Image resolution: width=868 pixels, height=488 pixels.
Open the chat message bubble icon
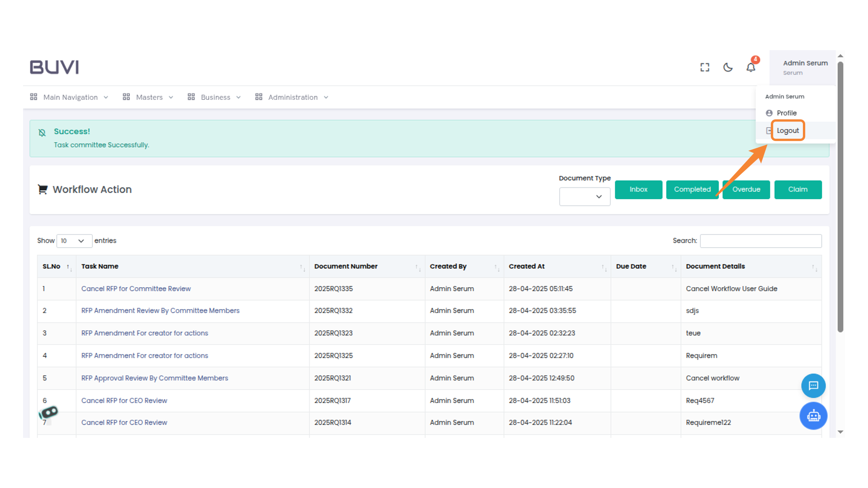[813, 385]
